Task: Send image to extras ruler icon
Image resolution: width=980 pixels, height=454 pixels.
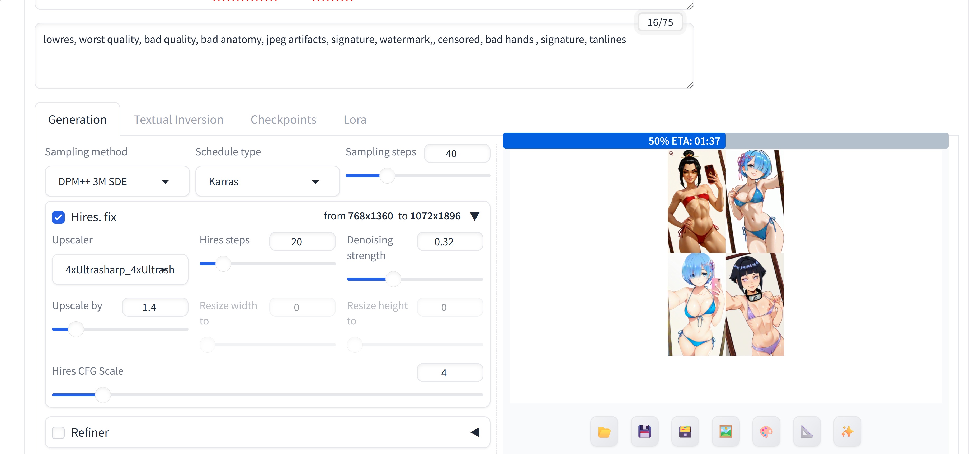Action: tap(807, 432)
